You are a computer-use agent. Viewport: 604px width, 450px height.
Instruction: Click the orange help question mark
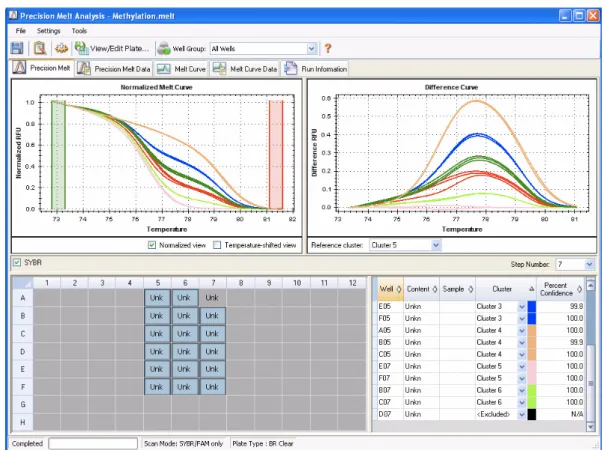(328, 49)
